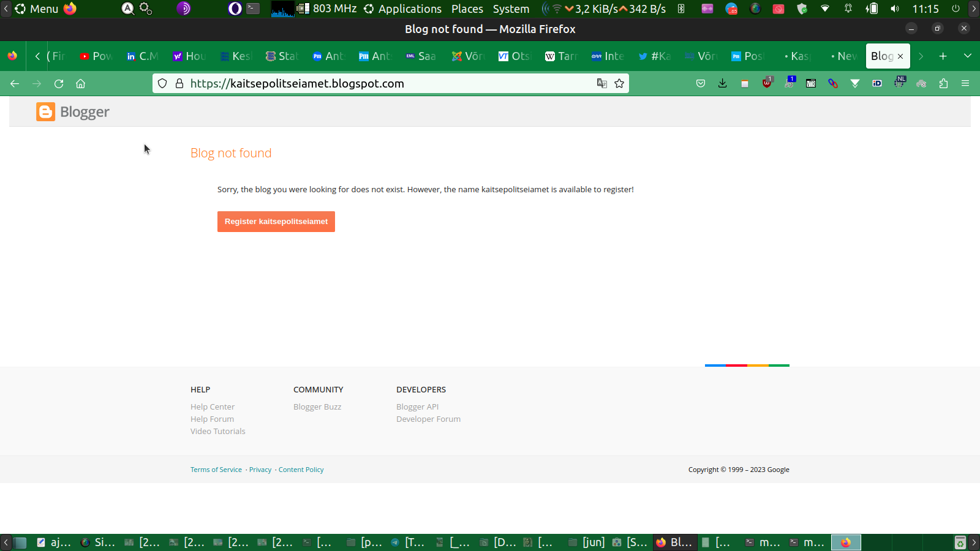Click the address bar URL field

(x=391, y=83)
